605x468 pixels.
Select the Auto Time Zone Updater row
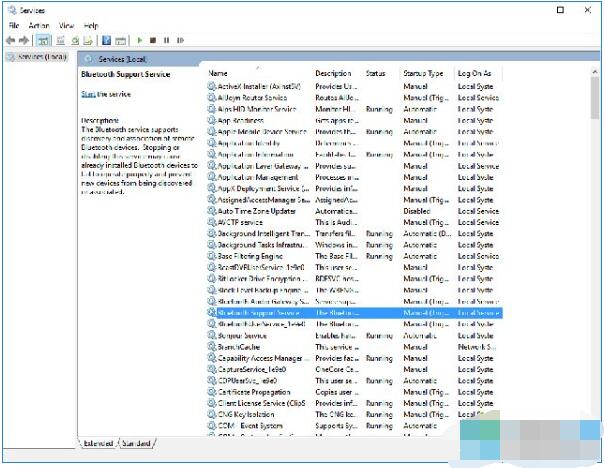pos(355,211)
